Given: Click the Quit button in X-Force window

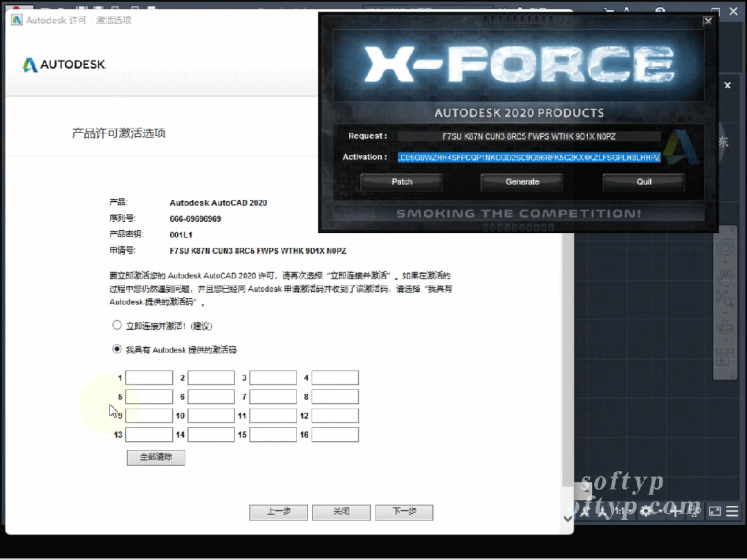Looking at the screenshot, I should click(x=644, y=182).
